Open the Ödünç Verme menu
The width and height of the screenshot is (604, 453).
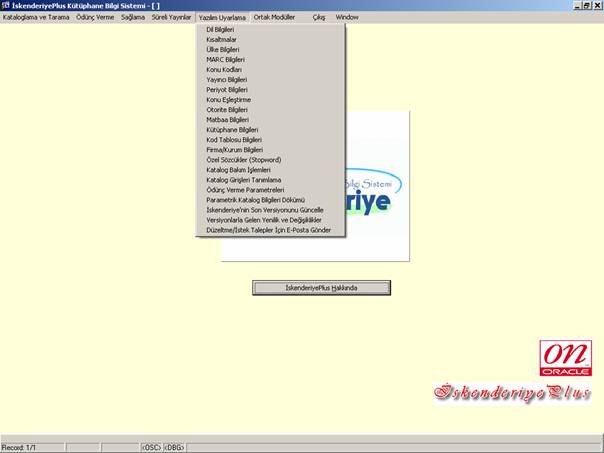95,17
